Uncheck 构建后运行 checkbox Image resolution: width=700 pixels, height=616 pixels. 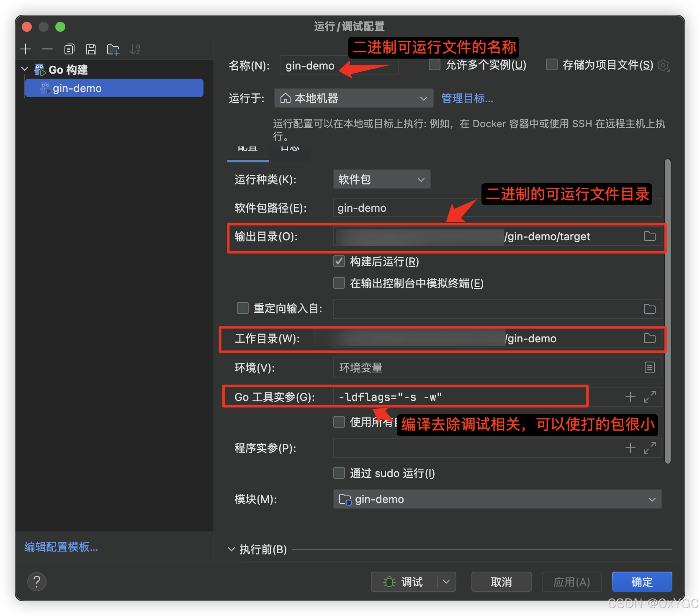(339, 261)
